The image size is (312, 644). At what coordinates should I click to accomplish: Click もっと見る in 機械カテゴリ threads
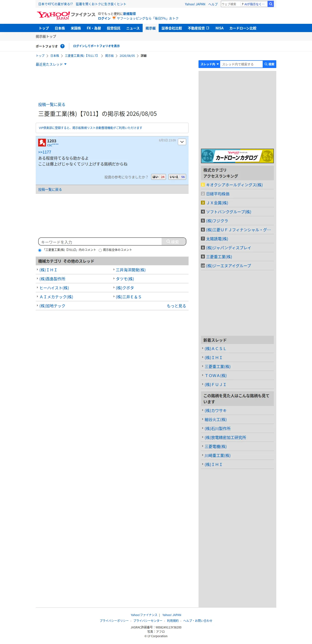tap(176, 306)
